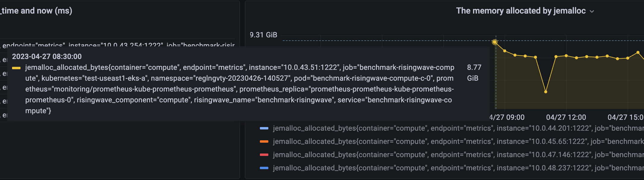The image size is (644, 180).
Task: Click the 8.77 GiB tooltip value
Action: click(x=474, y=73)
